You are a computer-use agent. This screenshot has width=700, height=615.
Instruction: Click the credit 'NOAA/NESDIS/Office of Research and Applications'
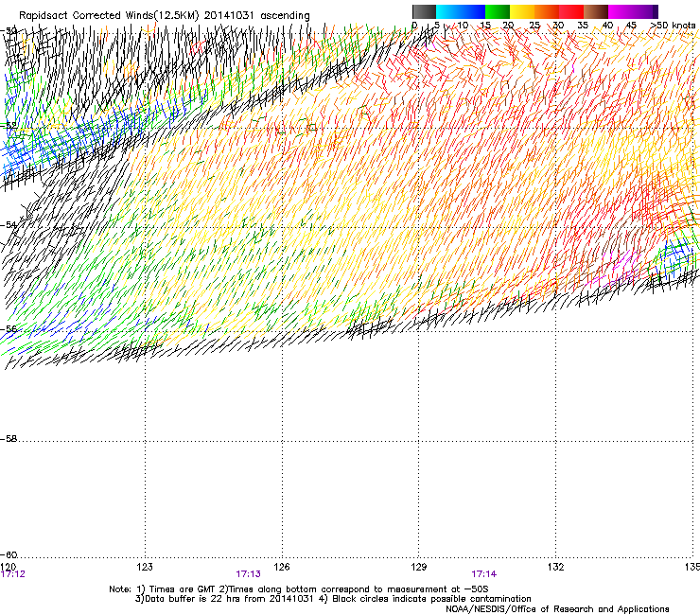[x=557, y=609]
